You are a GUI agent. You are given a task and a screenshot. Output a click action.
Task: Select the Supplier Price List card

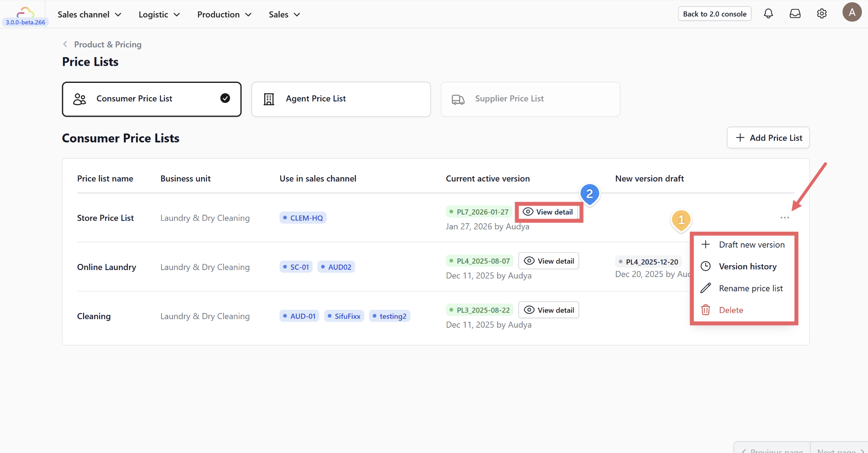tap(530, 99)
